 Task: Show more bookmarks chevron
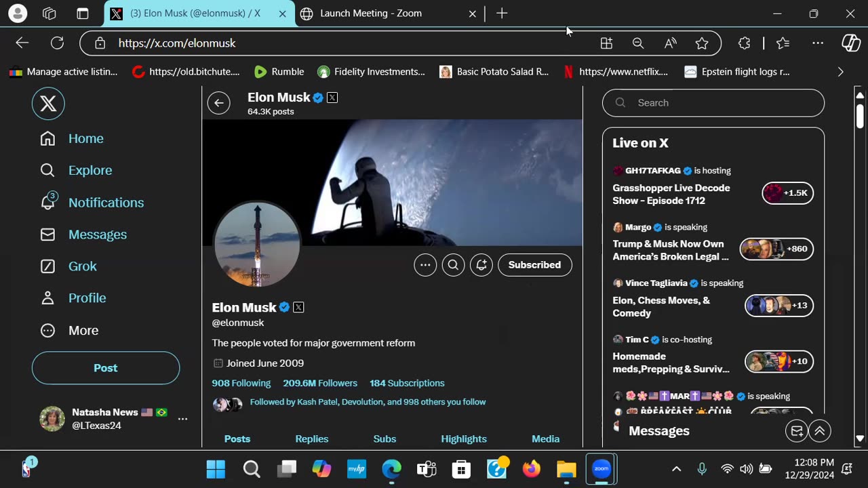pyautogui.click(x=840, y=72)
